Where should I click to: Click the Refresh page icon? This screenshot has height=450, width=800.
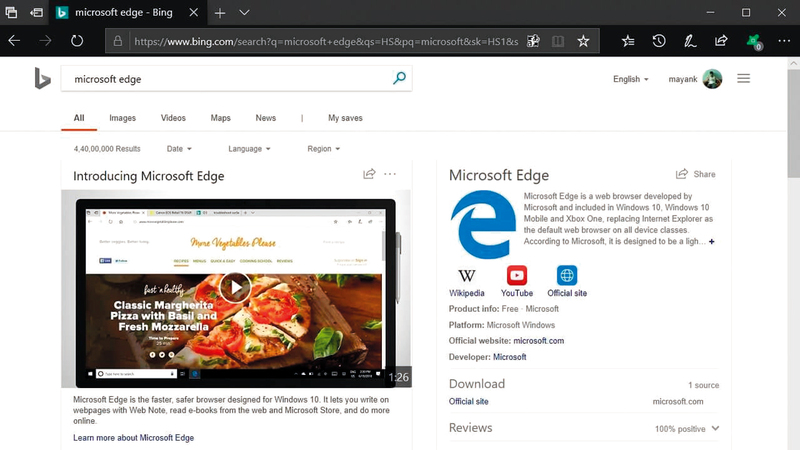[77, 41]
